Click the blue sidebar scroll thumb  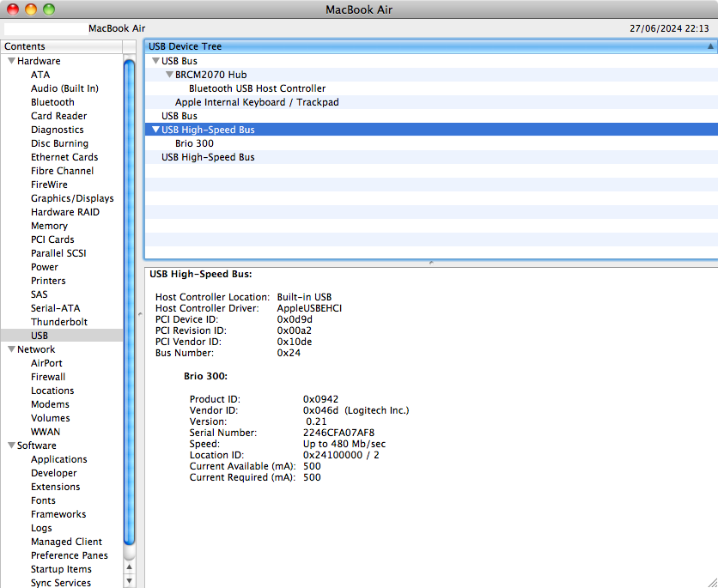coord(129,303)
